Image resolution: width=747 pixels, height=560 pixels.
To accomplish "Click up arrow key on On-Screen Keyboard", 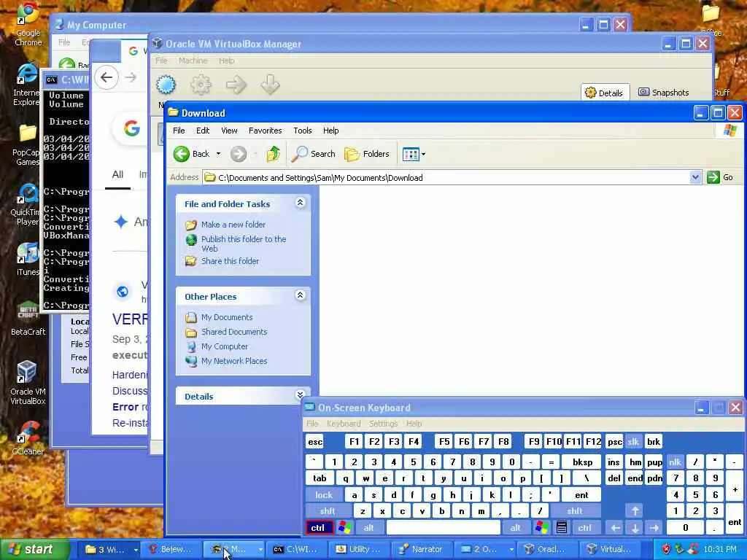I will coord(635,511).
